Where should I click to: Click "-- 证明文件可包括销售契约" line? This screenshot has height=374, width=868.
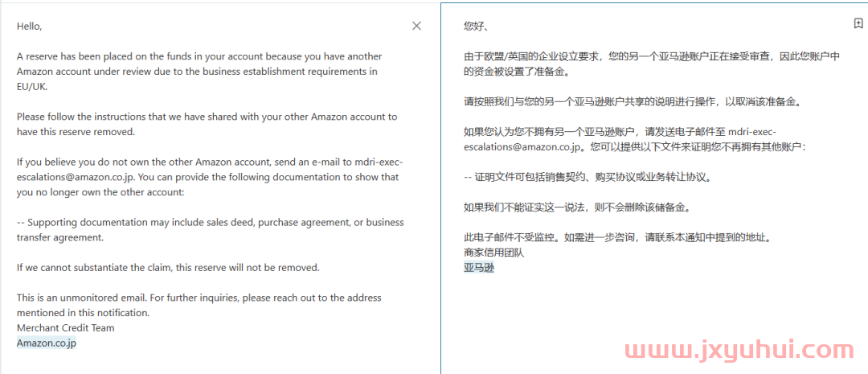pos(588,177)
